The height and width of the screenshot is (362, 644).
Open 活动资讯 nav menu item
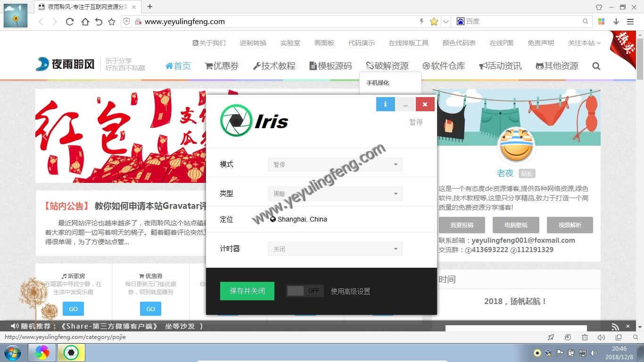(500, 66)
